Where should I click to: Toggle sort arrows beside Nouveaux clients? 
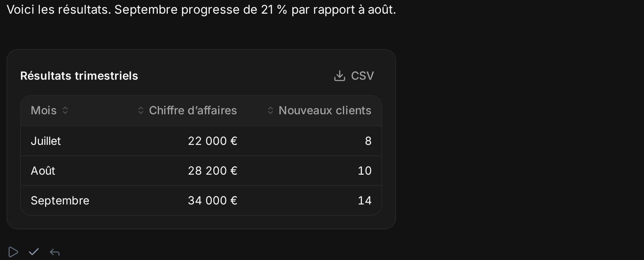pyautogui.click(x=270, y=110)
